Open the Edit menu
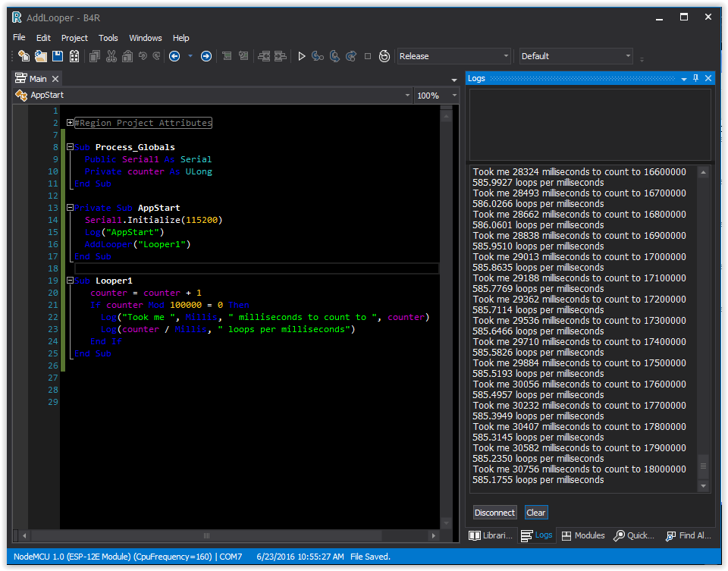The image size is (728, 571). pyautogui.click(x=44, y=38)
